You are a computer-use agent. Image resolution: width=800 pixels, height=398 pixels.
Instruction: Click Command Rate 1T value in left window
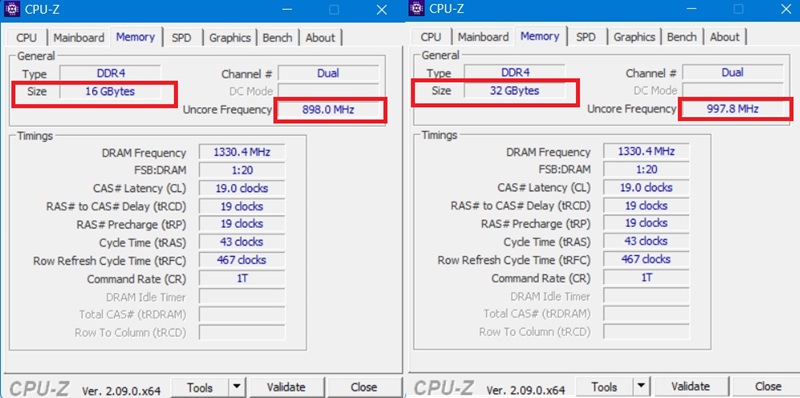point(242,279)
